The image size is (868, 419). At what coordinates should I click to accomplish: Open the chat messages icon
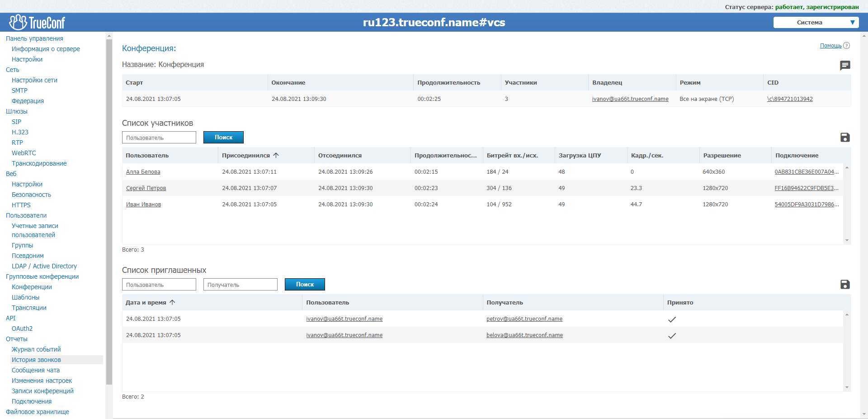[845, 66]
